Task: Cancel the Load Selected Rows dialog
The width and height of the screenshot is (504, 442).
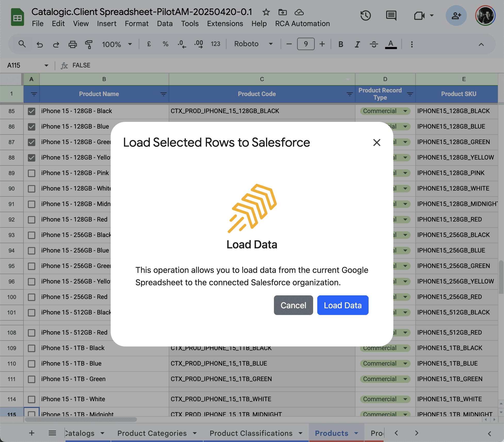Action: point(293,305)
